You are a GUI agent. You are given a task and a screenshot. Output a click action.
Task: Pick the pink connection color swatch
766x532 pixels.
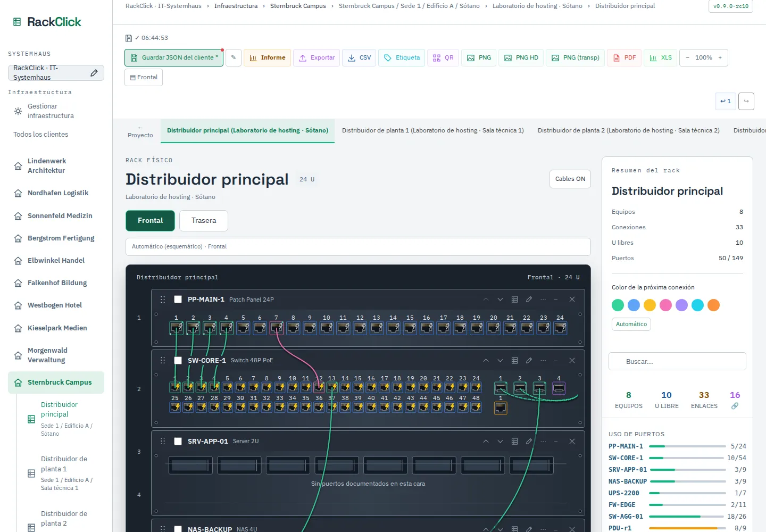pyautogui.click(x=665, y=305)
